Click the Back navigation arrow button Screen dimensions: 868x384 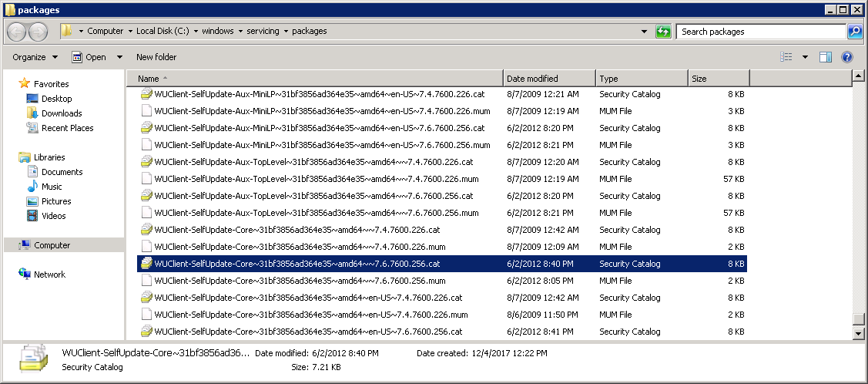pyautogui.click(x=17, y=32)
